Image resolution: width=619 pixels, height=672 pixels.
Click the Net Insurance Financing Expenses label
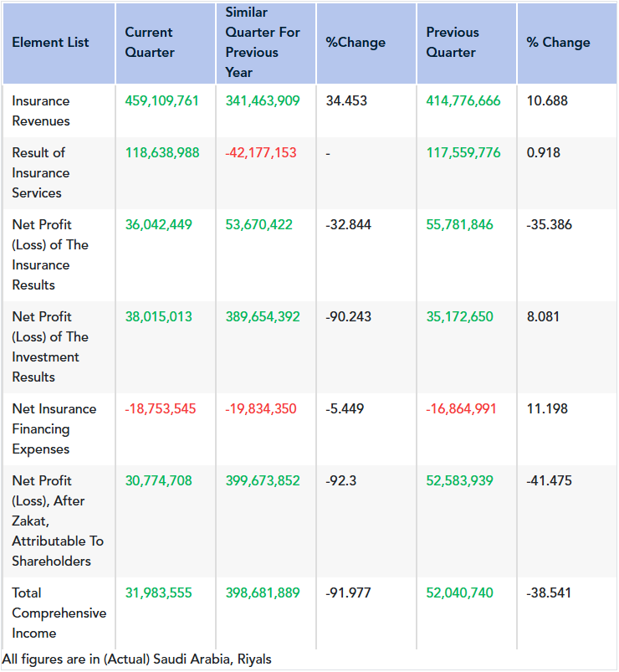pyautogui.click(x=54, y=428)
